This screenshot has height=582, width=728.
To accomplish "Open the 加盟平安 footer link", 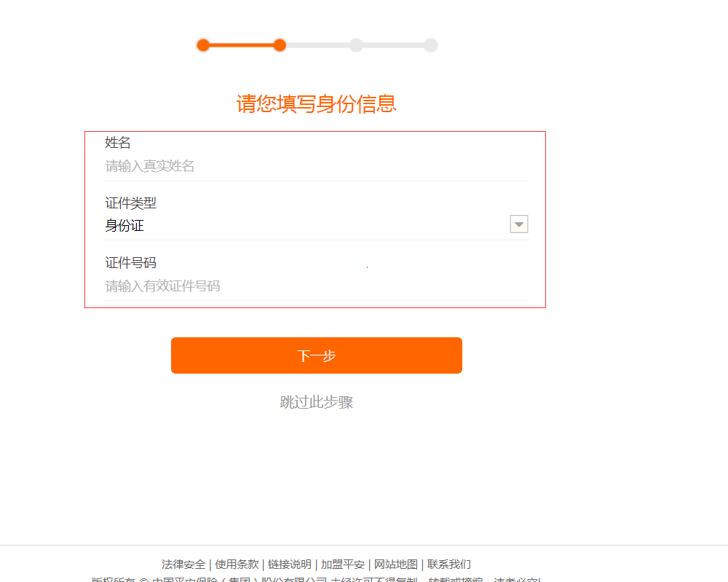I will [343, 565].
